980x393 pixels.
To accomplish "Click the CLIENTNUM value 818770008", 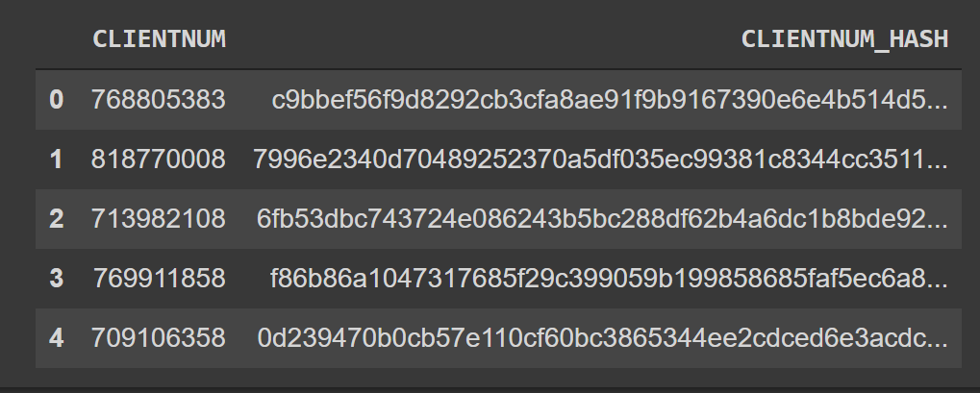I will point(159,159).
